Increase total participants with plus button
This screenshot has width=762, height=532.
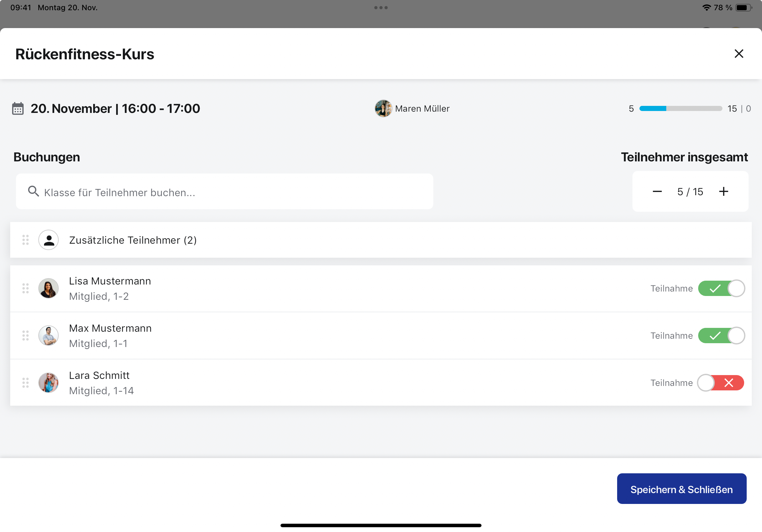click(x=723, y=192)
